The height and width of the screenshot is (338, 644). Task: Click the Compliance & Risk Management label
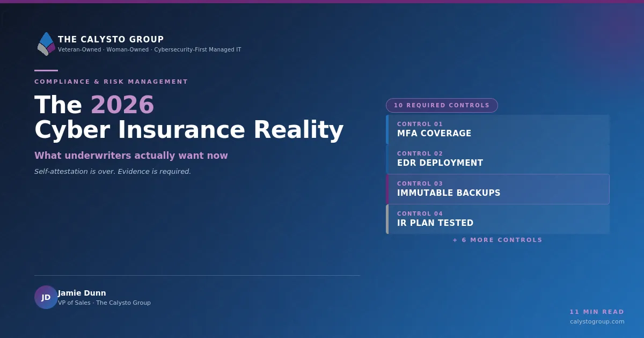pyautogui.click(x=111, y=82)
